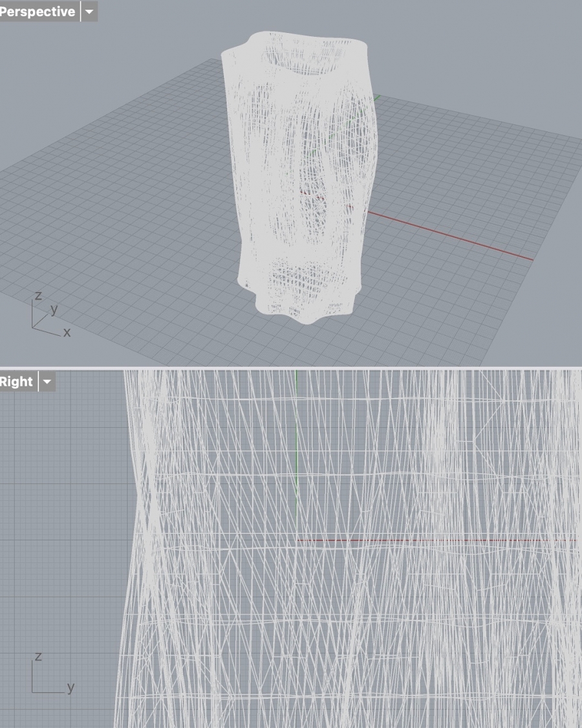Screen dimensions: 582x728
Task: Click the divider between Perspective and Right viewports
Action: click(x=291, y=368)
